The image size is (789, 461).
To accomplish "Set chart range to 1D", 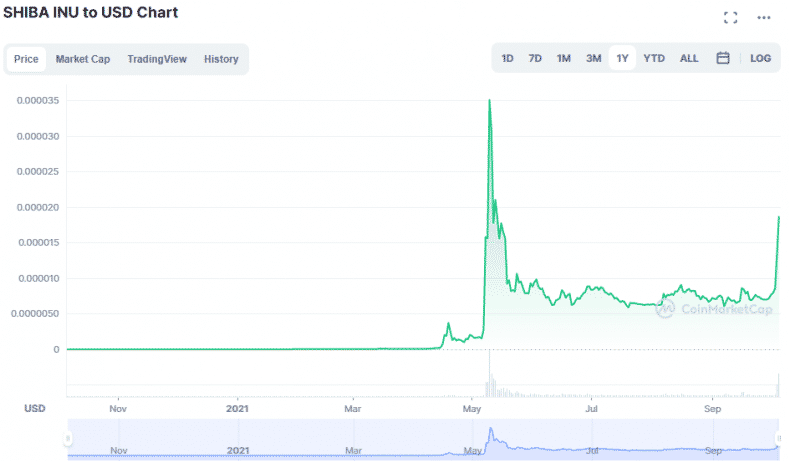I will click(x=507, y=58).
